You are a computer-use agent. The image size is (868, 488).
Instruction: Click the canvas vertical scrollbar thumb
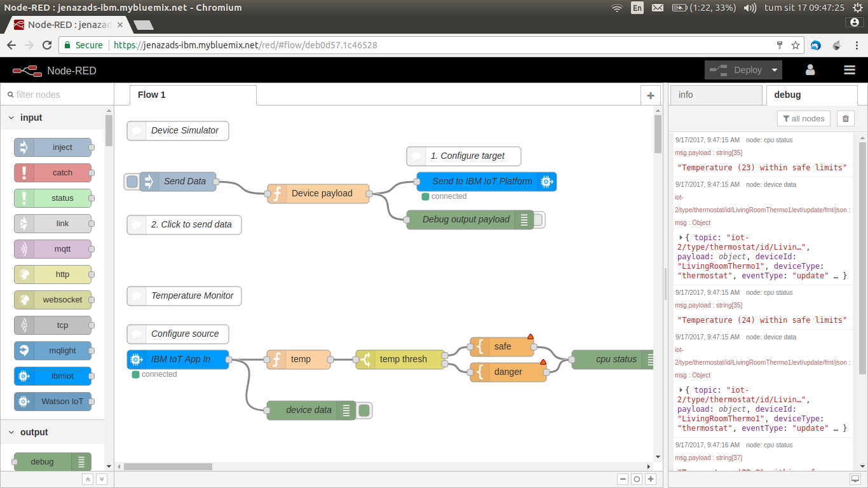coord(658,133)
